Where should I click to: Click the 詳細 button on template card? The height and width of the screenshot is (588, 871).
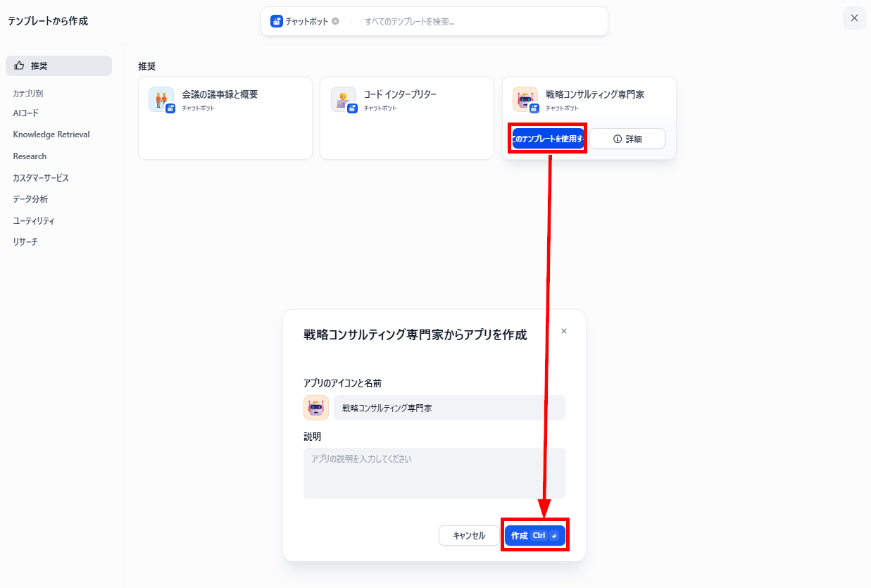coord(627,139)
